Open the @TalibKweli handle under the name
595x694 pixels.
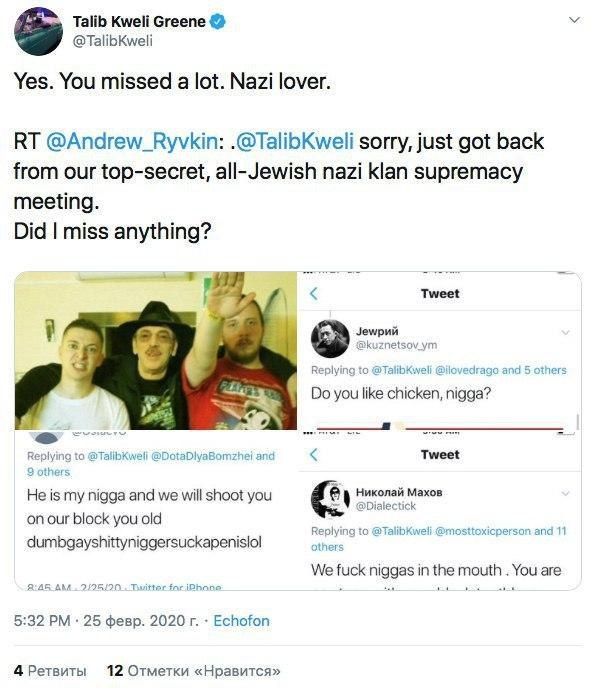click(112, 41)
